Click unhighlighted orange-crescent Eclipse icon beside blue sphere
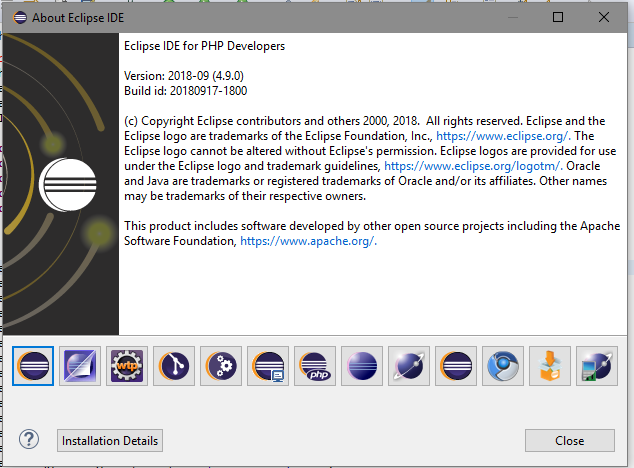The image size is (634, 468). [x=456, y=366]
